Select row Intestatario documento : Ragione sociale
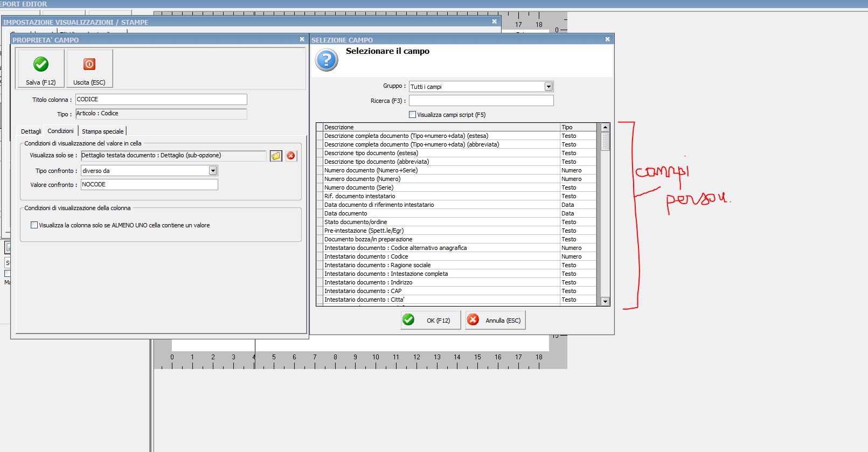This screenshot has height=452, width=868. coord(457,265)
